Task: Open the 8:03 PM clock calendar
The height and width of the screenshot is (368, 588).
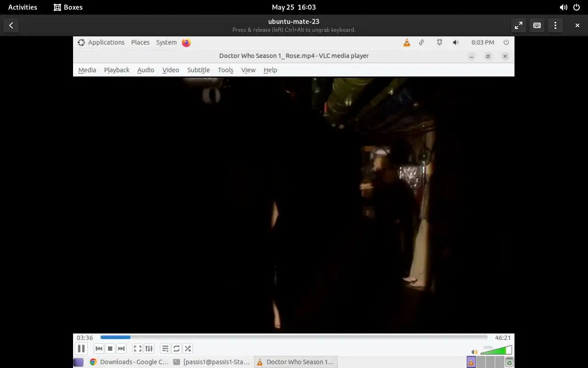Action: (x=483, y=42)
